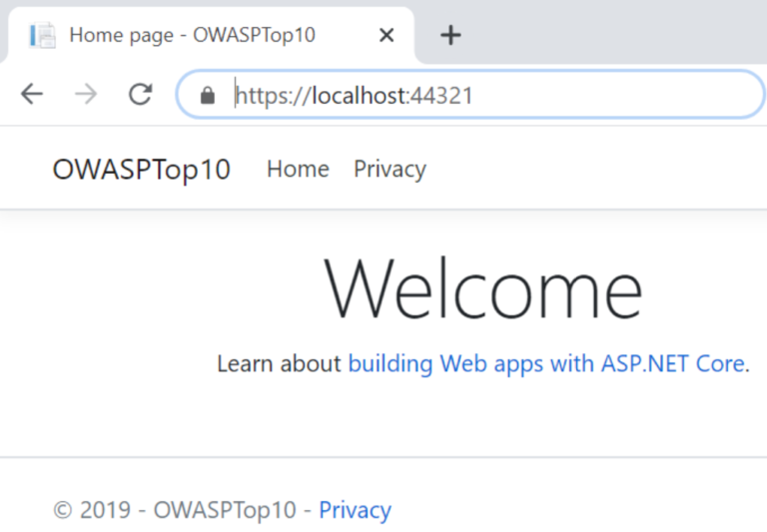The height and width of the screenshot is (532, 767).
Task: Click the horizontal divider line above the footer
Action: [383, 457]
